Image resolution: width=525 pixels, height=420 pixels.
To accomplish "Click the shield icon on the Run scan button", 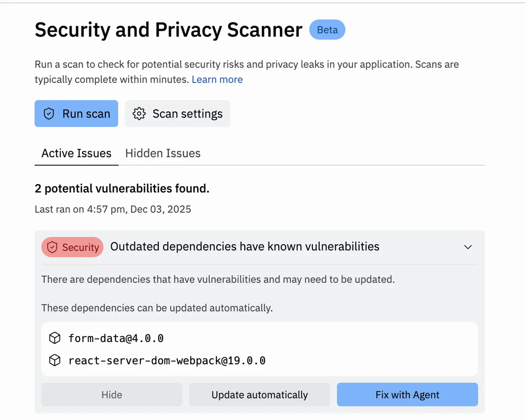I will coord(49,113).
